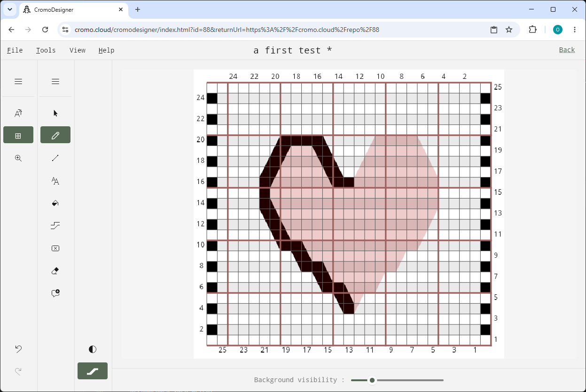Image resolution: width=586 pixels, height=392 pixels.
Task: Click column label 13 on bottom axis
Action: tap(349, 350)
